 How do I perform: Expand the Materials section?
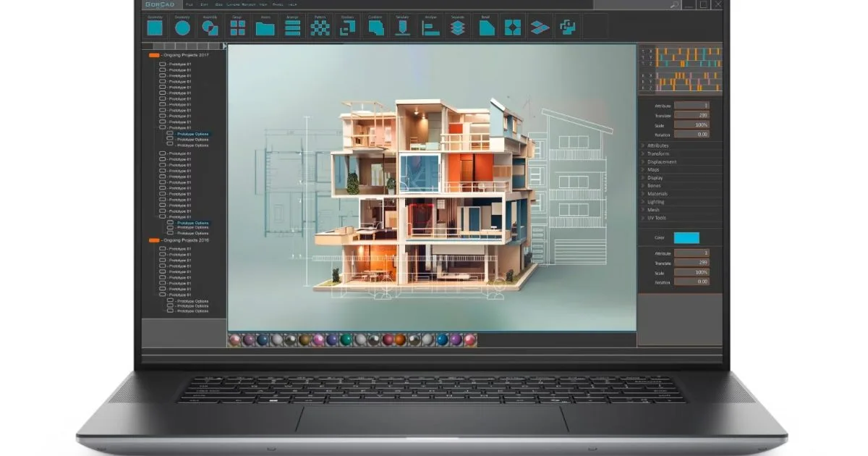pyautogui.click(x=658, y=194)
